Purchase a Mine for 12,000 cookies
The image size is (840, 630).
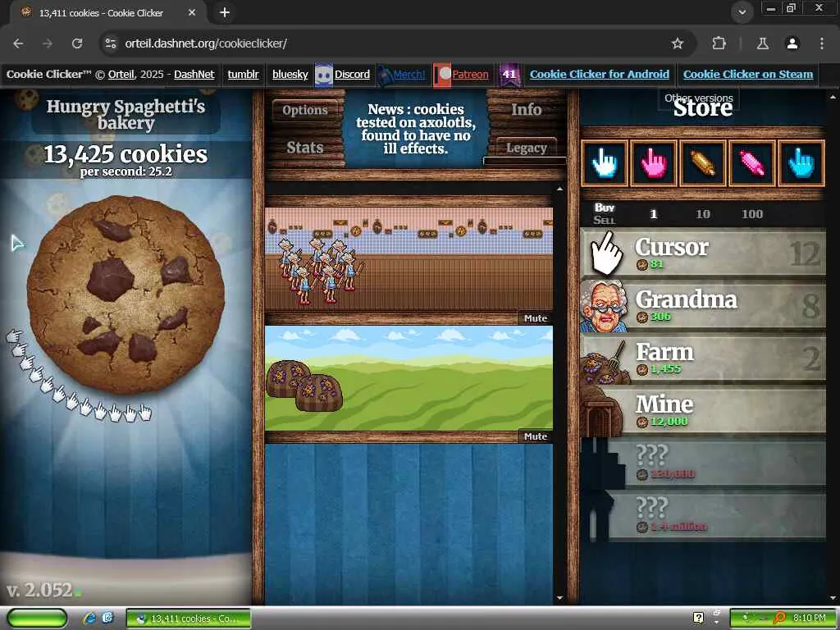tap(703, 410)
